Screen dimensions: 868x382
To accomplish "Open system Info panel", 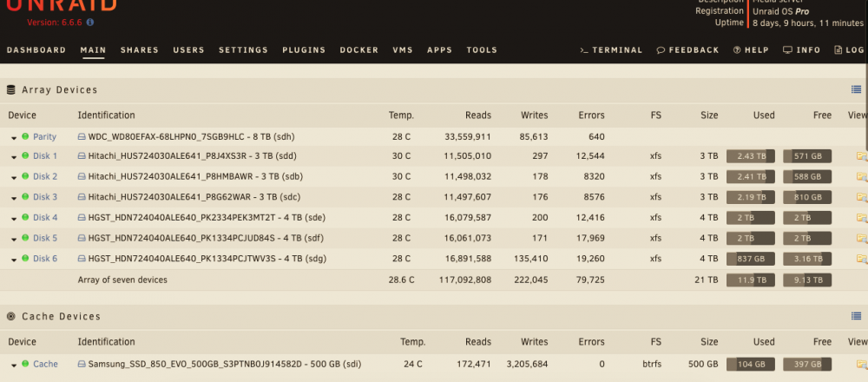I will [x=801, y=49].
